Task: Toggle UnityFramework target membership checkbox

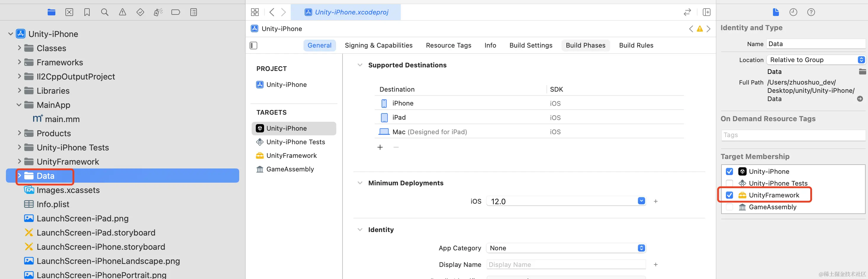Action: pos(729,195)
